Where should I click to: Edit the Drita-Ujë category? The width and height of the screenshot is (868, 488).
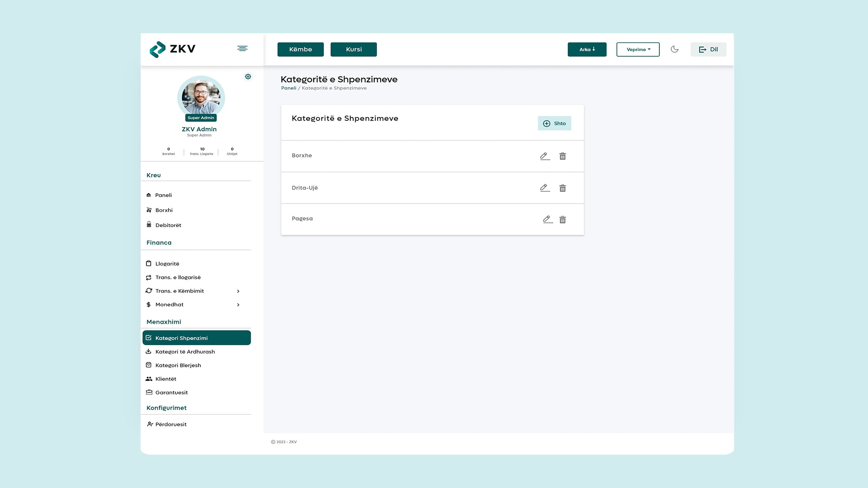pos(545,188)
